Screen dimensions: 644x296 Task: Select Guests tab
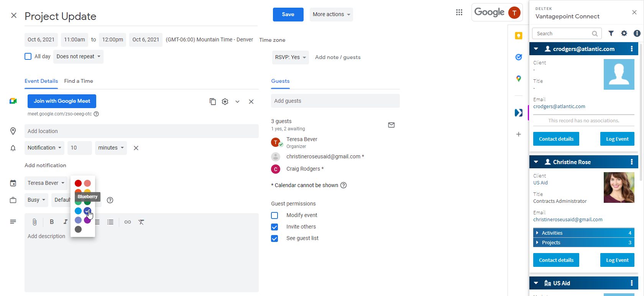click(280, 81)
